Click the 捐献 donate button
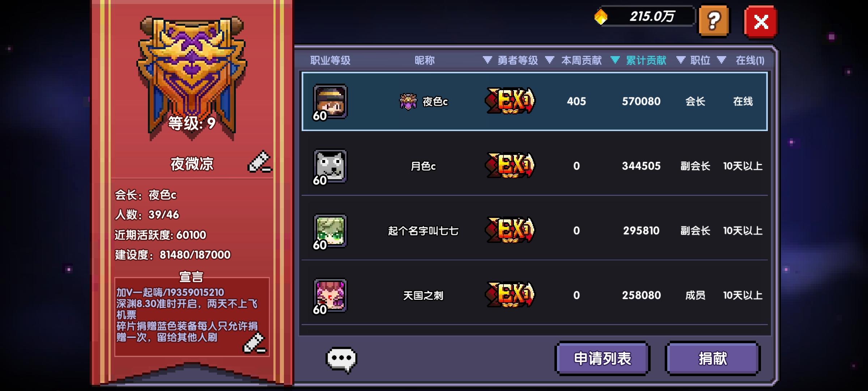The height and width of the screenshot is (391, 868). 712,358
